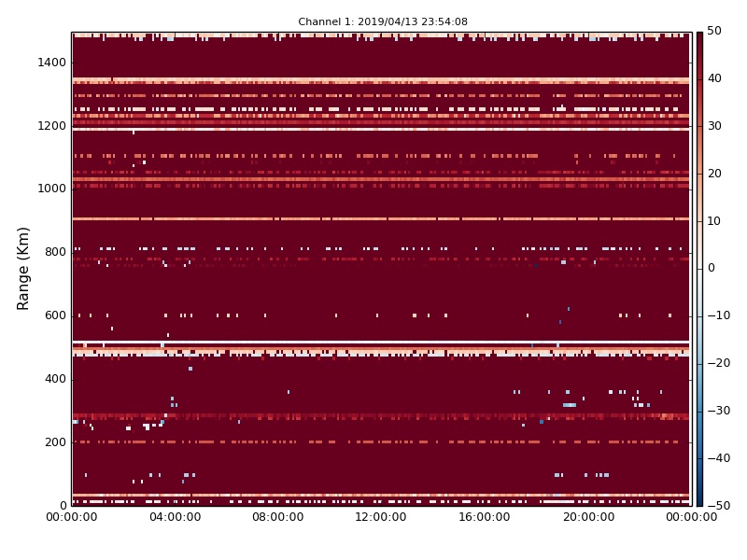Image resolution: width=747 pixels, height=560 pixels.
Task: Click the "Range (Km)" y-axis label
Action: coord(24,268)
